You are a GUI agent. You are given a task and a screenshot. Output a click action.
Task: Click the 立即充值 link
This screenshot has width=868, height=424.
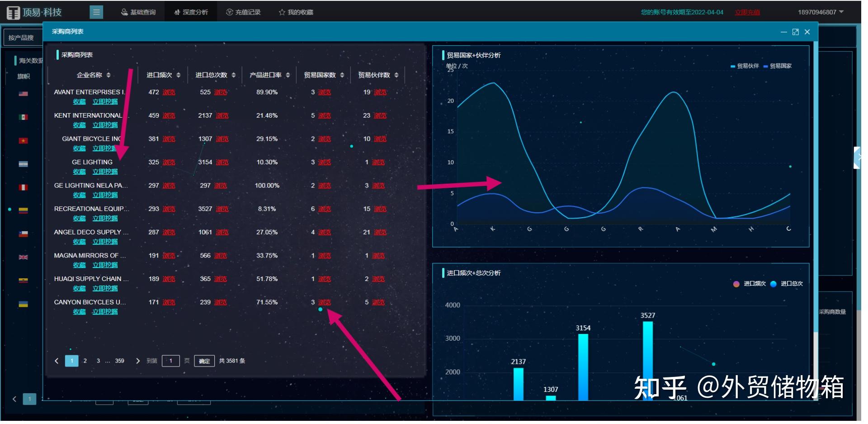click(x=747, y=12)
